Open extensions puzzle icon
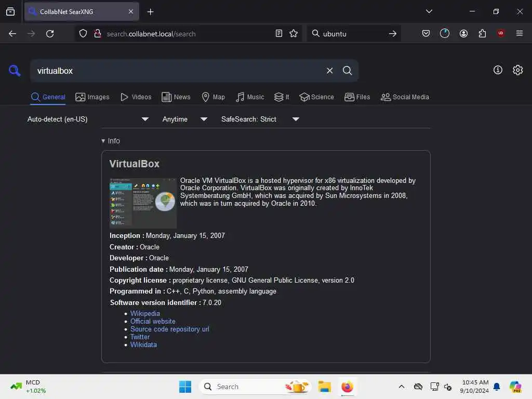The image size is (532, 399). point(482,33)
